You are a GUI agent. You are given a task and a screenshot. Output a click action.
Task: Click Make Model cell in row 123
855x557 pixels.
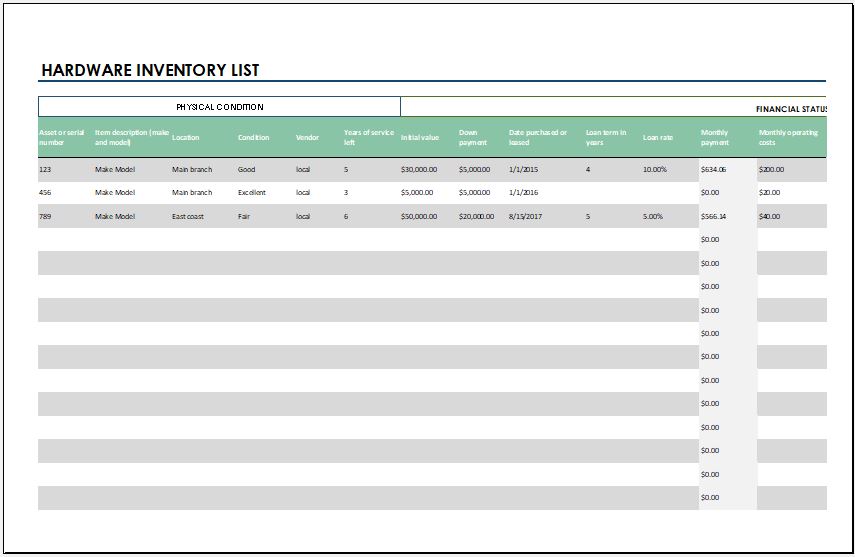[x=115, y=170]
